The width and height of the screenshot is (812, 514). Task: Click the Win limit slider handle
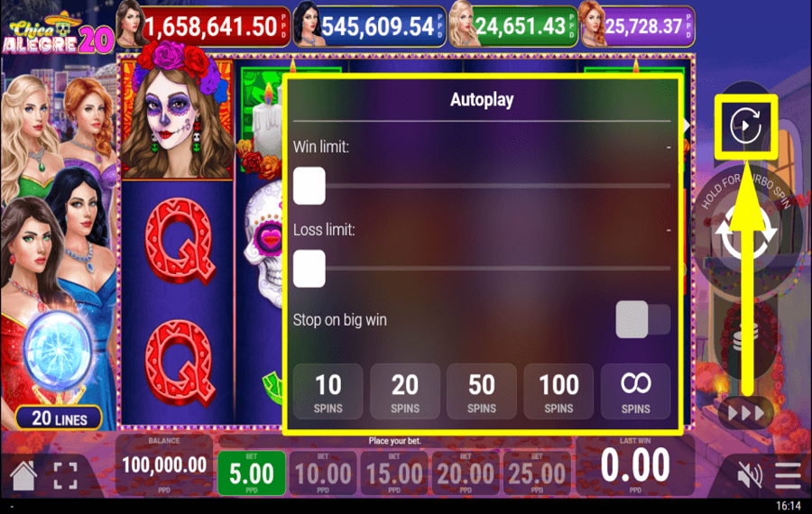click(309, 186)
